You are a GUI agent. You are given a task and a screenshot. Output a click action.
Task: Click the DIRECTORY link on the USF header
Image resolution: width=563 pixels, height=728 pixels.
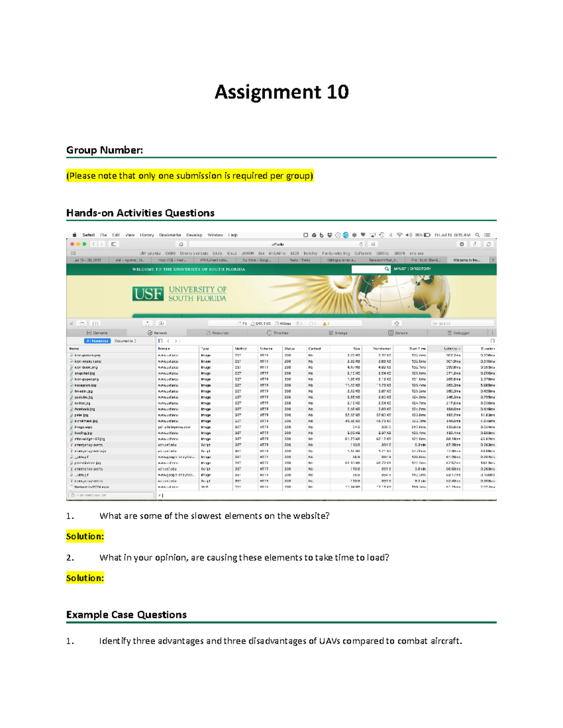420,269
